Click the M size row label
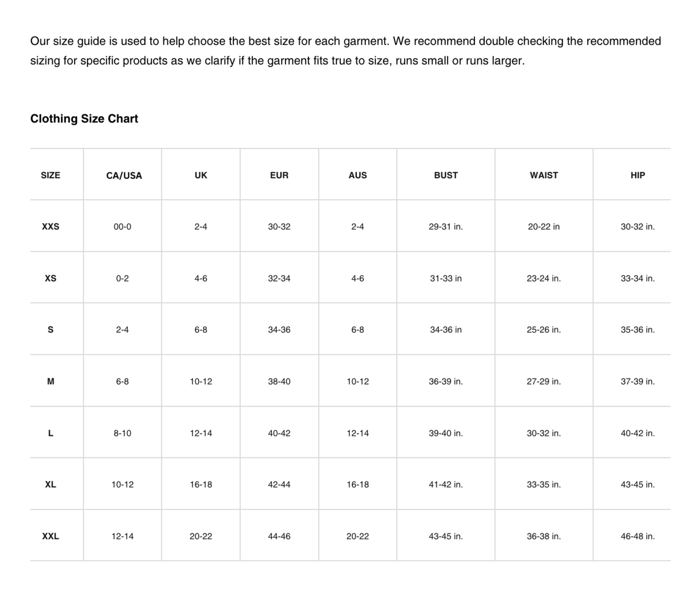This screenshot has height=591, width=700. pyautogui.click(x=50, y=381)
